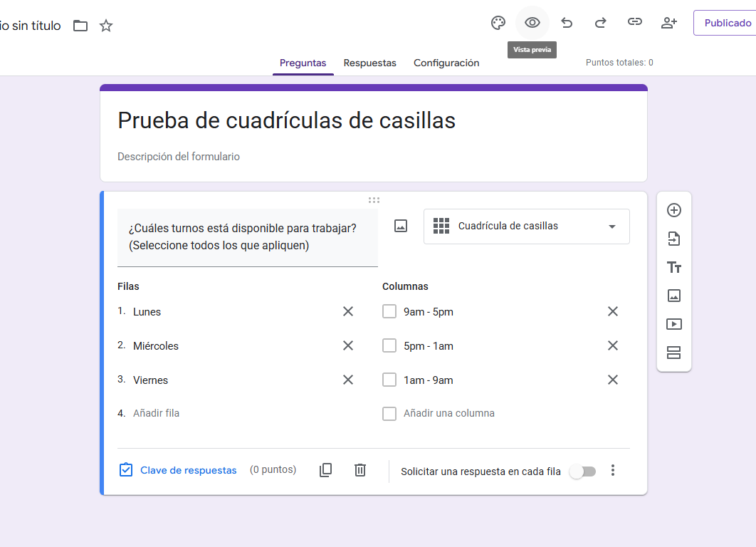The image size is (756, 547).
Task: Toggle Solicitar una respuesta en cada fila
Action: click(582, 472)
